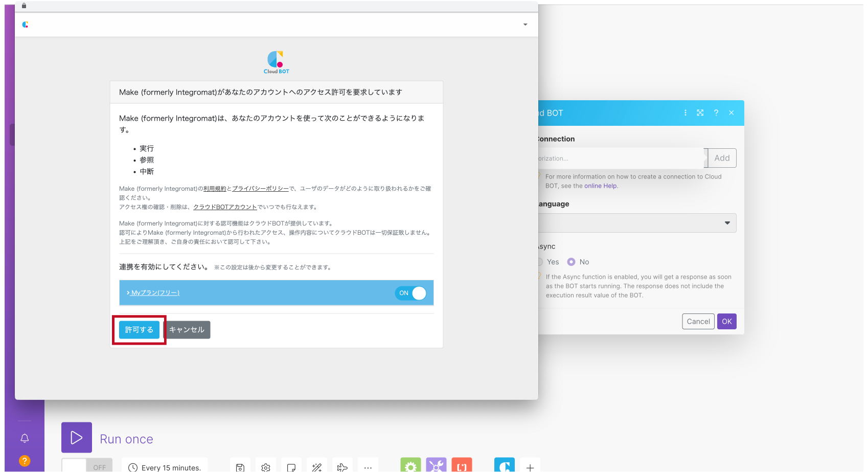
Task: Click Cancel in the Cloud BOT dialog
Action: pos(698,322)
